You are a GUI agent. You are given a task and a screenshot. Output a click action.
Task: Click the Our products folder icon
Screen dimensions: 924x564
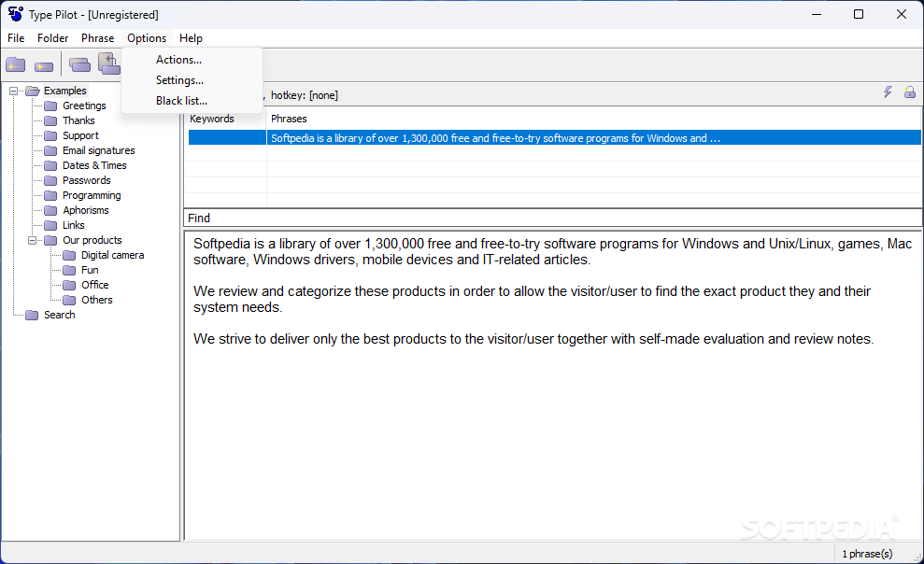click(x=51, y=240)
